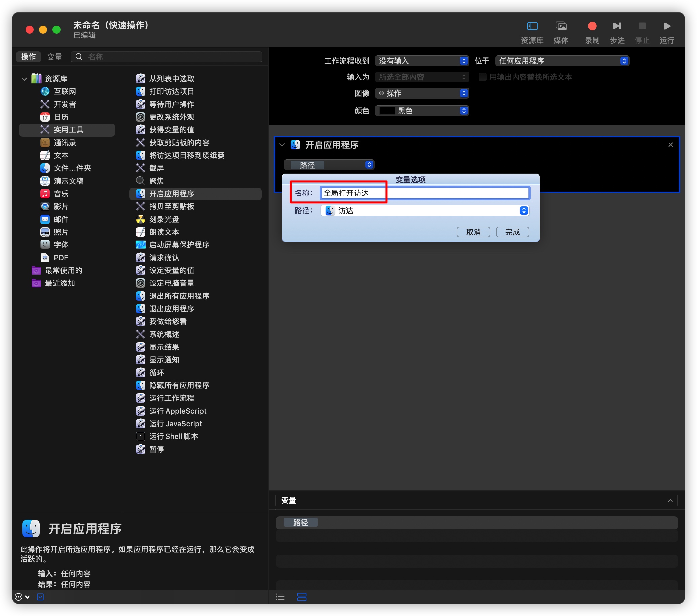Toggle the description panel button at bottom left
The height and width of the screenshot is (616, 697).
tap(40, 596)
